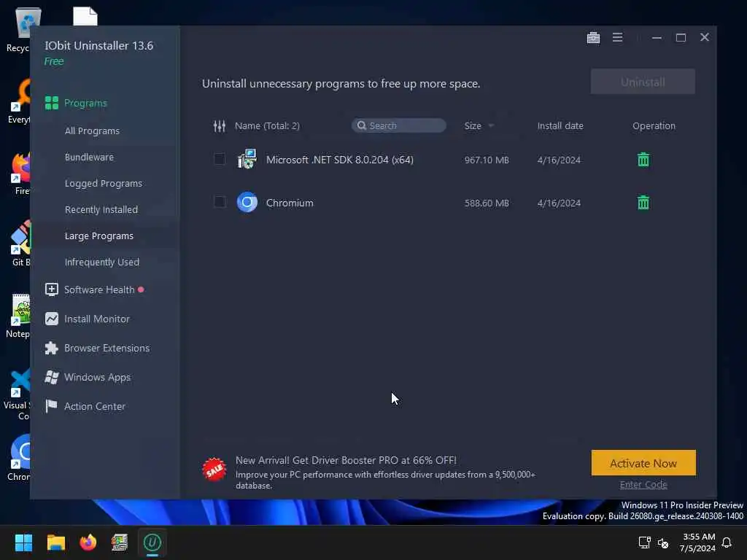Open Software Health section

click(x=99, y=289)
